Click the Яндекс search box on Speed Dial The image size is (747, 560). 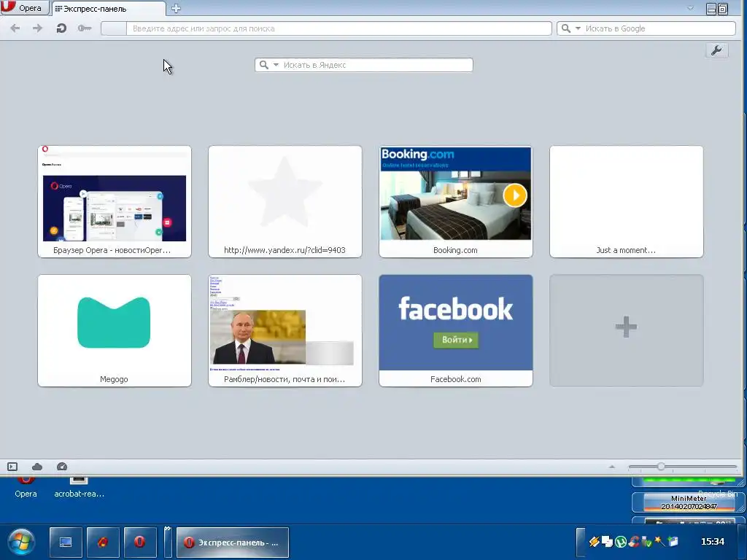click(364, 65)
